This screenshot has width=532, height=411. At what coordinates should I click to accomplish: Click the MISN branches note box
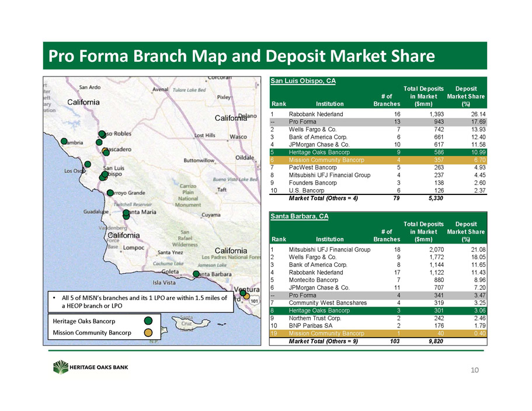141,302
